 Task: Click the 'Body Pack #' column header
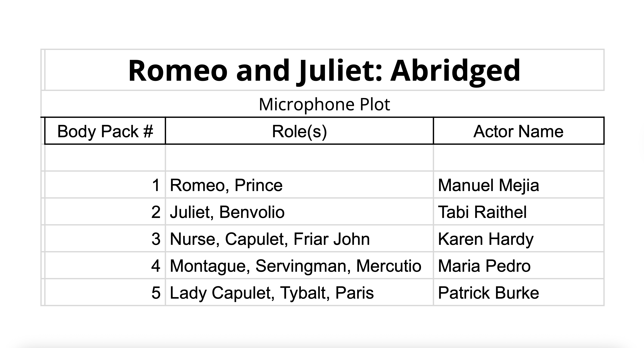click(x=105, y=131)
